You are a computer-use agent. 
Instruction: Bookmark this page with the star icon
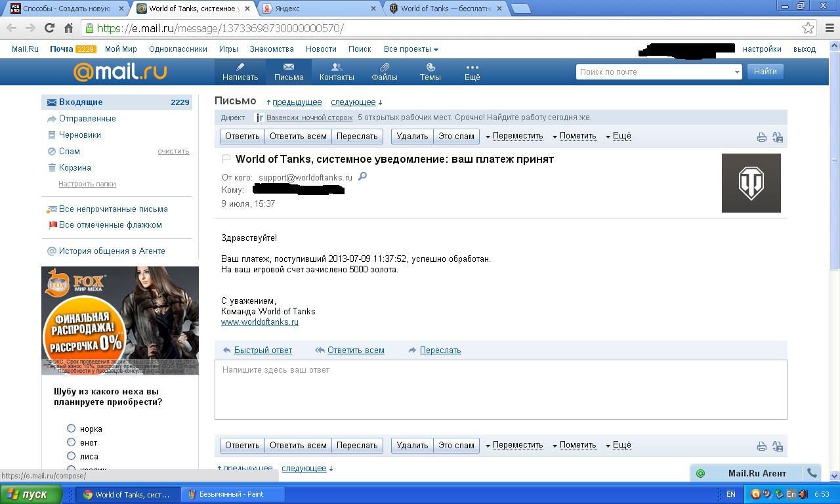[x=808, y=28]
